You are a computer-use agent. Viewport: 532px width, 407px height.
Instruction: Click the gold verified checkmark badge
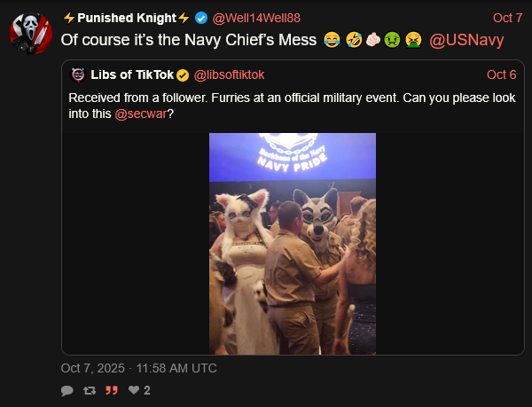(x=183, y=75)
